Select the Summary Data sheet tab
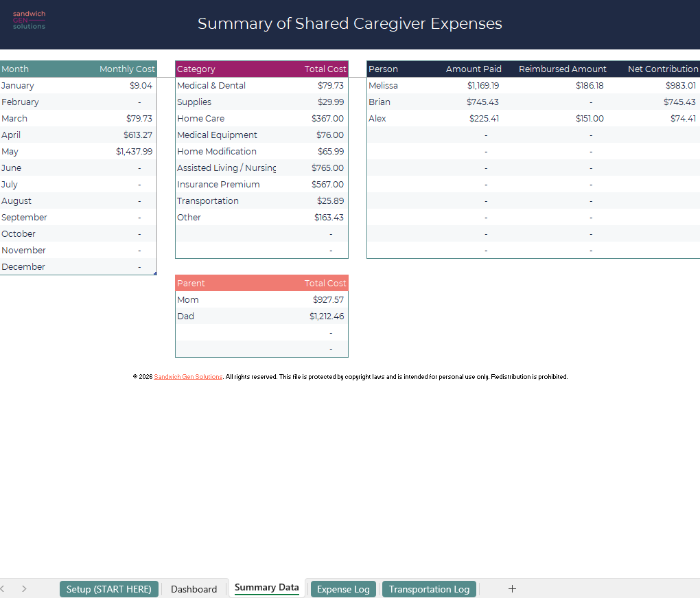The width and height of the screenshot is (700, 598). (266, 588)
